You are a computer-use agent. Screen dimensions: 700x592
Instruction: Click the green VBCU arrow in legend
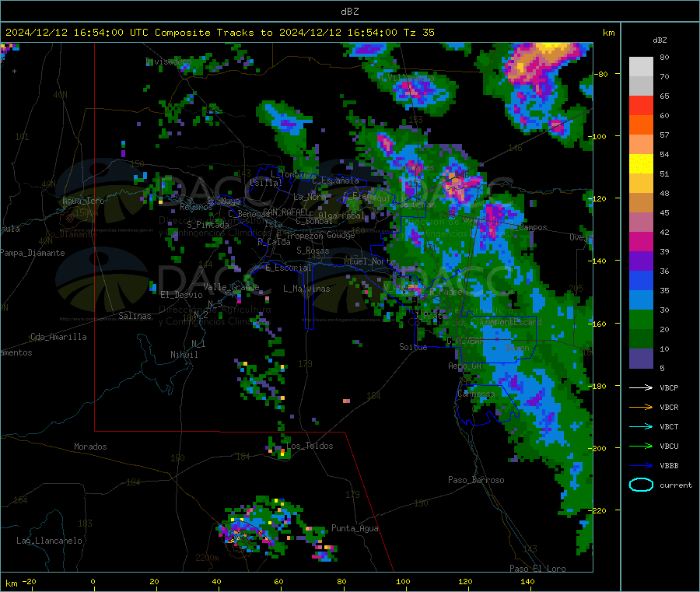coord(641,446)
